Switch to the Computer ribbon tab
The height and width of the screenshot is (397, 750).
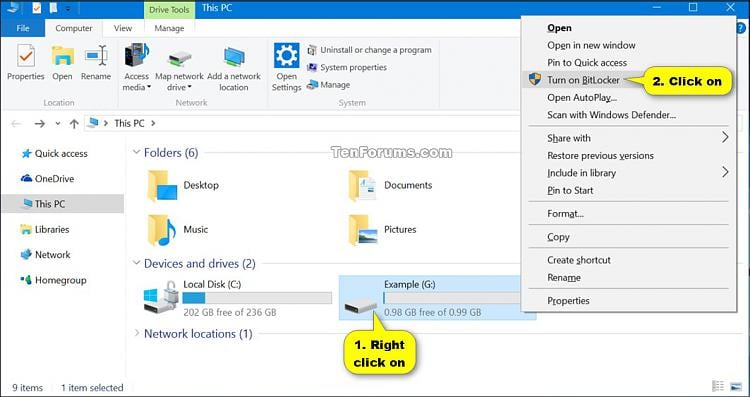(74, 28)
